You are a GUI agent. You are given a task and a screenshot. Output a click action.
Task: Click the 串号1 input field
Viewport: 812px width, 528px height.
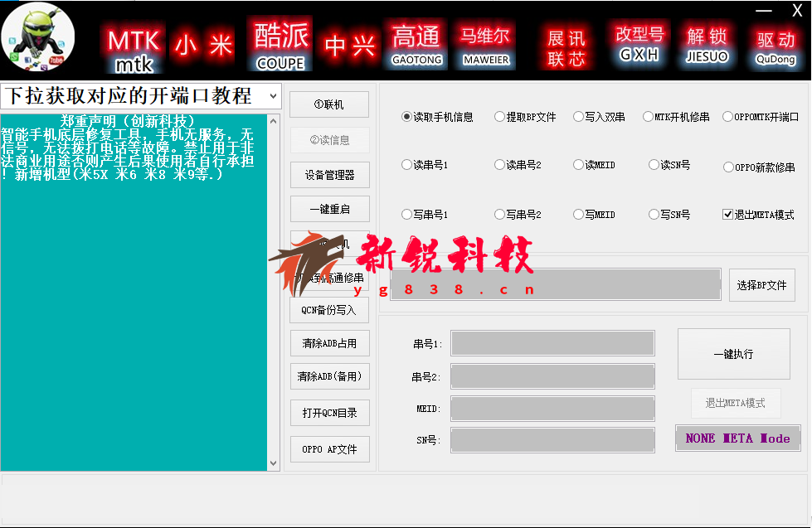point(552,343)
